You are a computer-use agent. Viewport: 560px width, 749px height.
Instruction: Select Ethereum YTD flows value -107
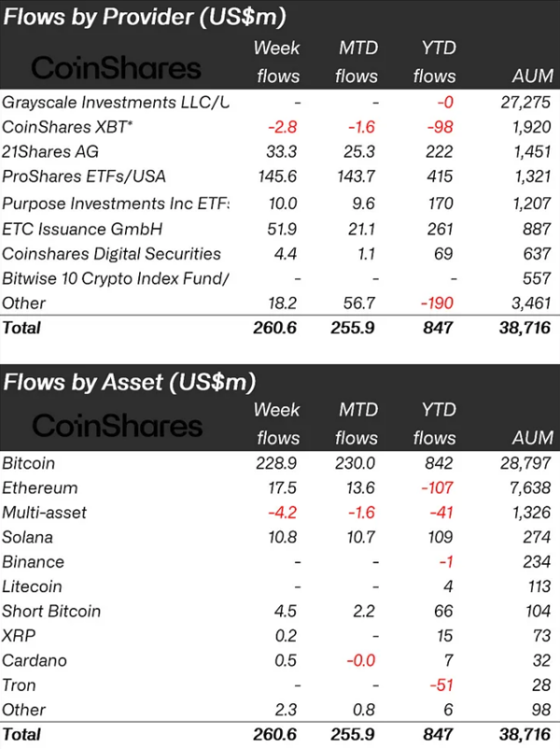[x=438, y=488]
